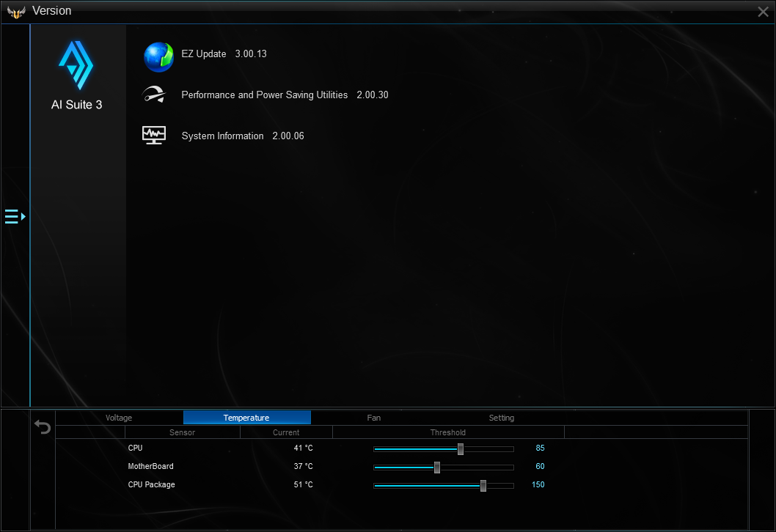Click the Current column header

tap(286, 432)
